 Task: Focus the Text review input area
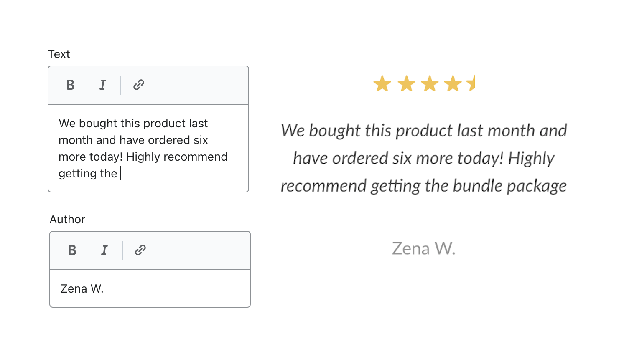(148, 148)
